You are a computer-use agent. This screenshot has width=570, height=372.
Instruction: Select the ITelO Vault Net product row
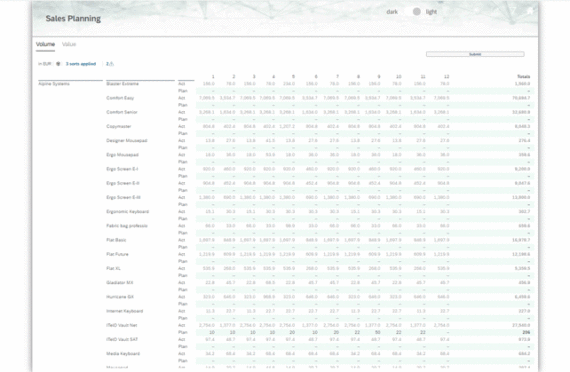(122, 325)
